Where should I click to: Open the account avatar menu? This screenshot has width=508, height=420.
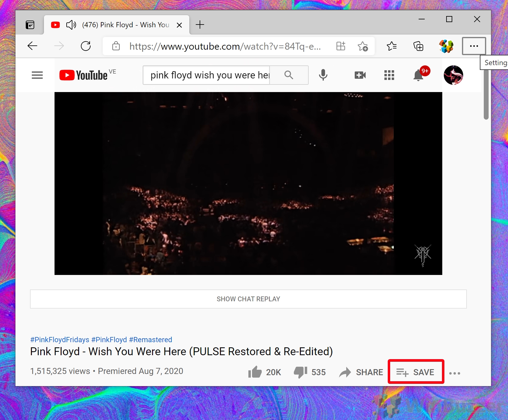click(453, 75)
